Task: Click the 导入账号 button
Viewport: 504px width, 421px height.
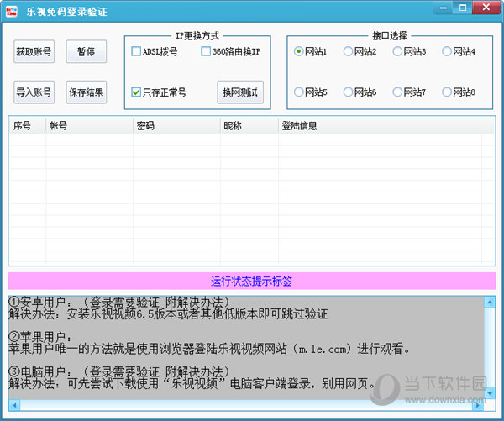Action: tap(34, 92)
